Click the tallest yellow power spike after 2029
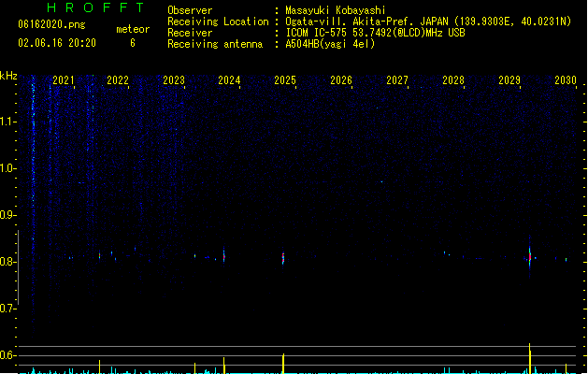 pyautogui.click(x=529, y=358)
